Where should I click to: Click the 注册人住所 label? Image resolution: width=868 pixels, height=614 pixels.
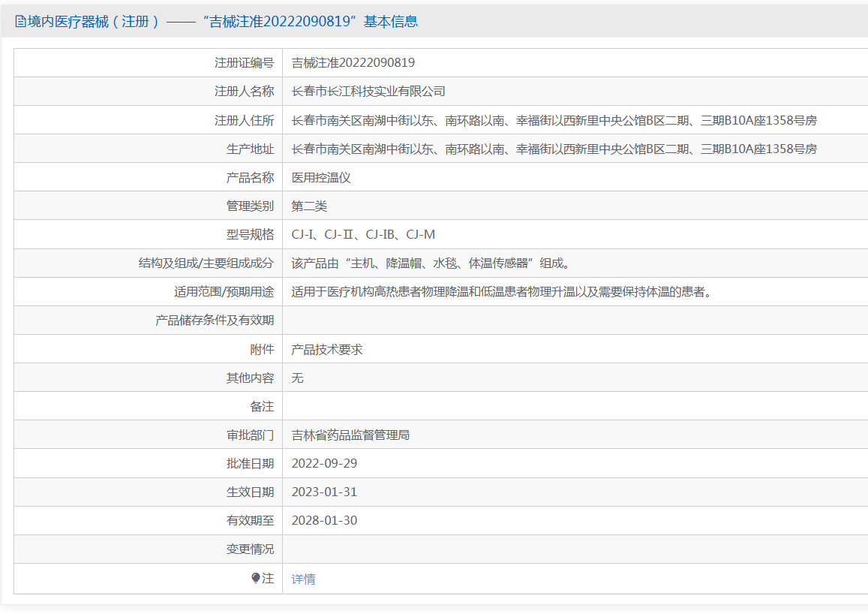coord(244,120)
